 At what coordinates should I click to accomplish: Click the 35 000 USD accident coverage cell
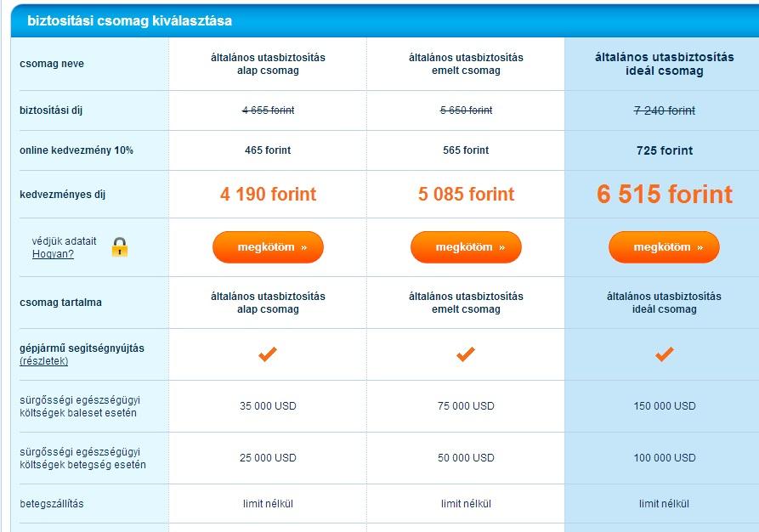[x=268, y=406]
